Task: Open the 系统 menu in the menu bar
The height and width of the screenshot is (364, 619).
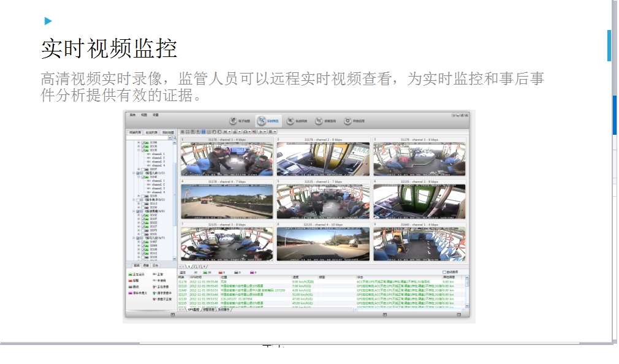Action: pos(132,115)
